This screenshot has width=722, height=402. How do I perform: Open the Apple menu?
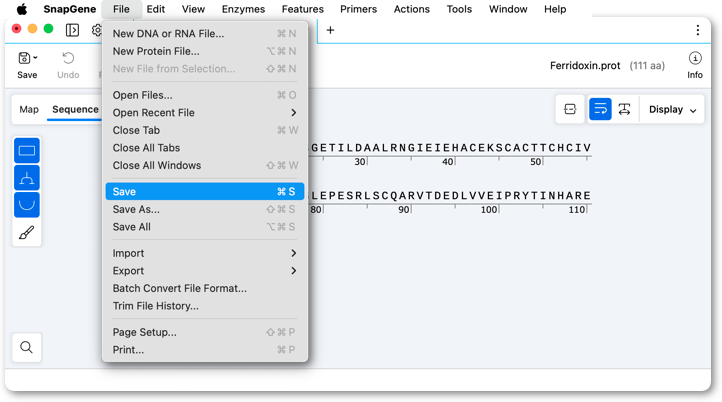coord(22,9)
